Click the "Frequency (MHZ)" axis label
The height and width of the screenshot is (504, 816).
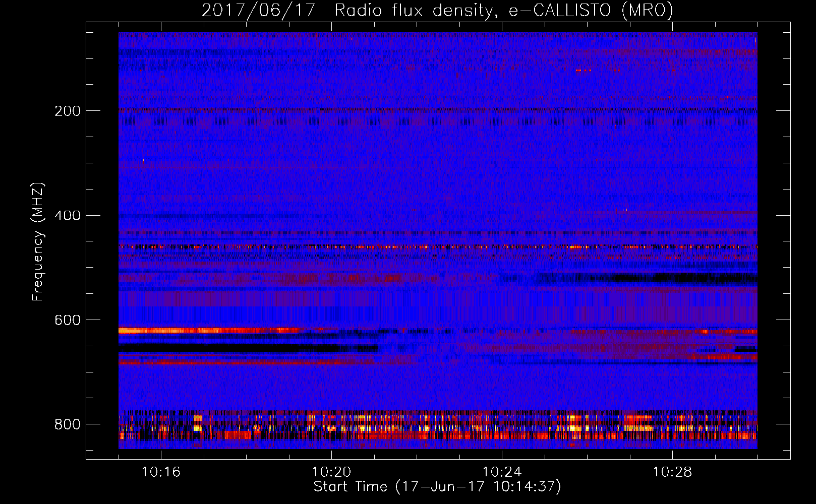pos(38,242)
